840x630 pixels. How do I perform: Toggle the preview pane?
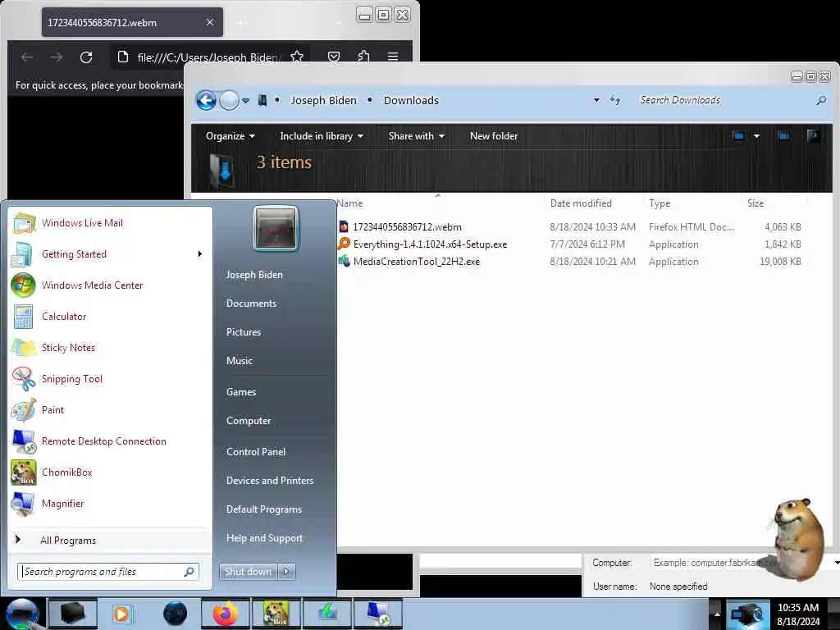(x=783, y=136)
